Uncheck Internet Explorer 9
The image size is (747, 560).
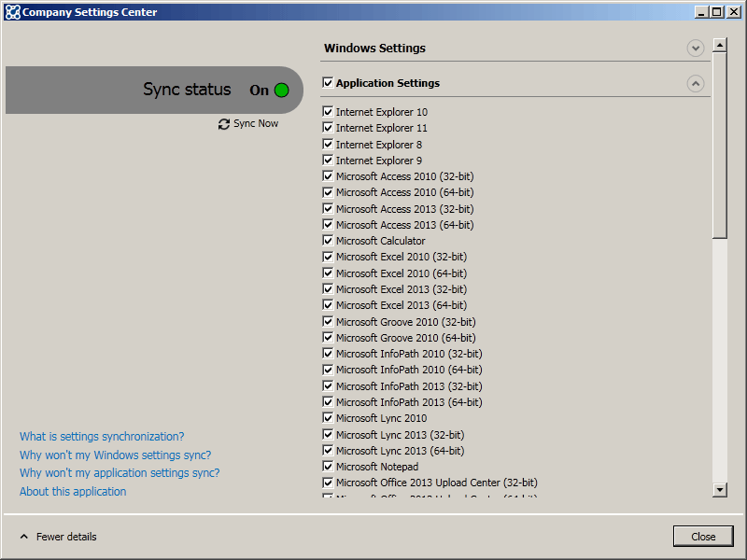[x=328, y=160]
